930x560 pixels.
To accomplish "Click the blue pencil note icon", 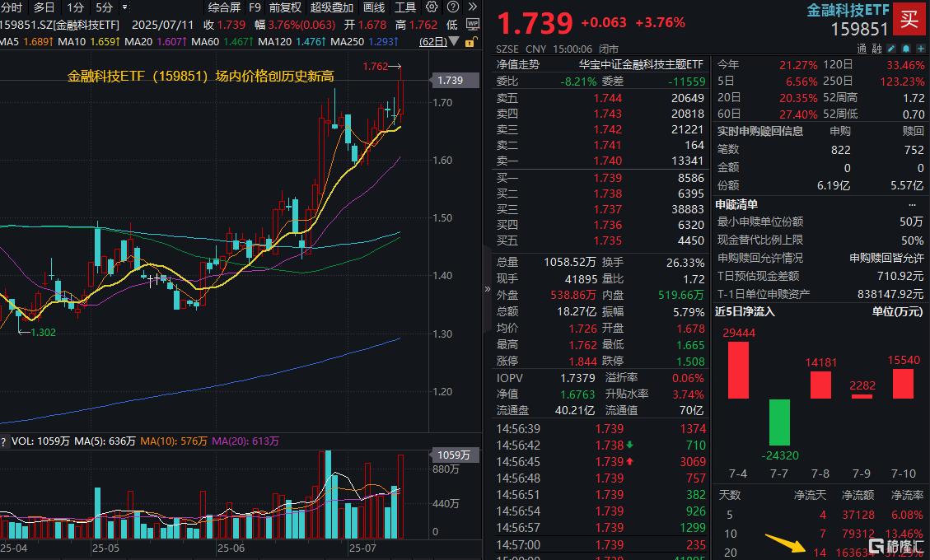I will [x=891, y=49].
